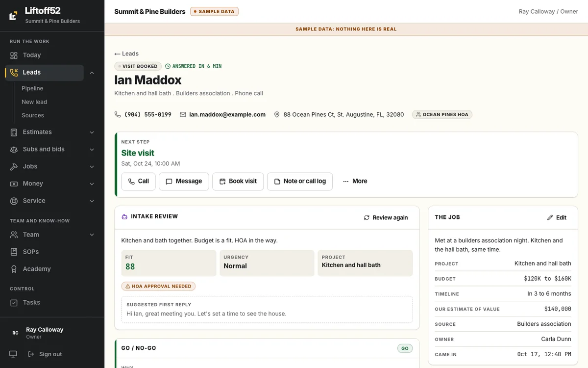Go back via the Leads link
The width and height of the screenshot is (588, 368).
click(x=126, y=53)
